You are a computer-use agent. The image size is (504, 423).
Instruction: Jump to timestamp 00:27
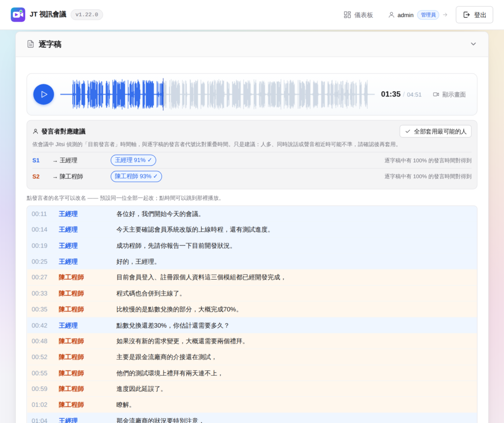coord(39,277)
